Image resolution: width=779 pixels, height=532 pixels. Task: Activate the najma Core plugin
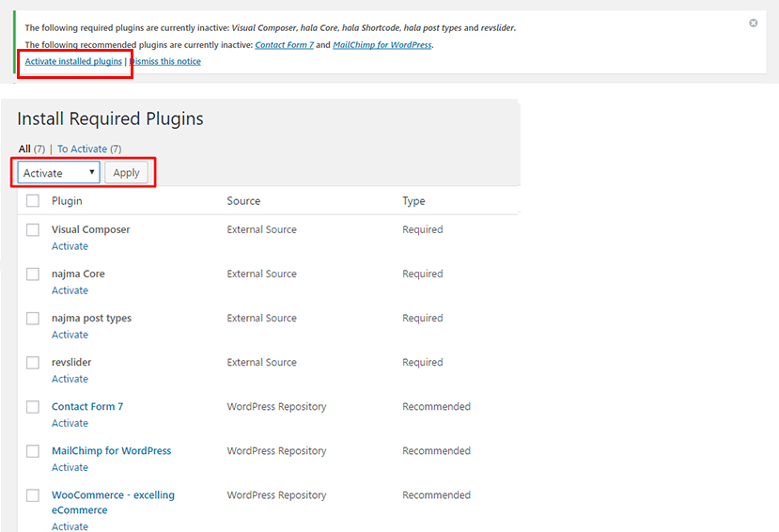tap(70, 290)
